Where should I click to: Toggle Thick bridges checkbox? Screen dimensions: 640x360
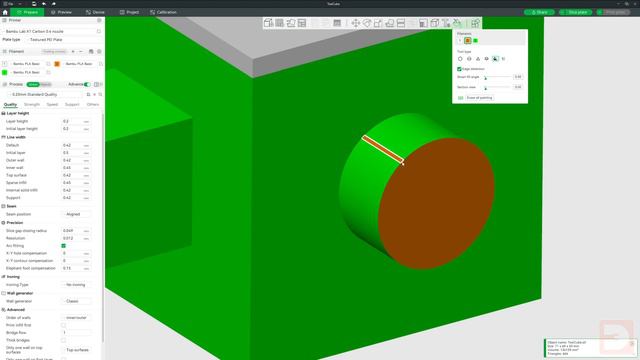(x=63, y=340)
